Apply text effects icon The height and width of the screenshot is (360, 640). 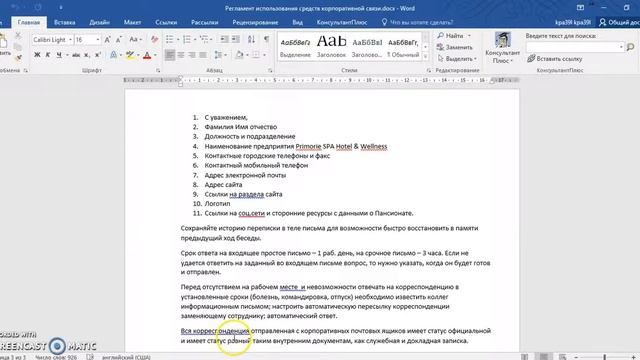[113, 55]
